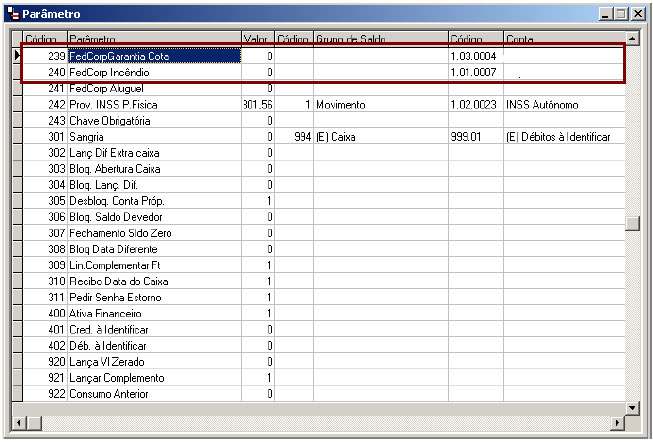Click the horizontal scrollbar right arrow

click(616, 424)
